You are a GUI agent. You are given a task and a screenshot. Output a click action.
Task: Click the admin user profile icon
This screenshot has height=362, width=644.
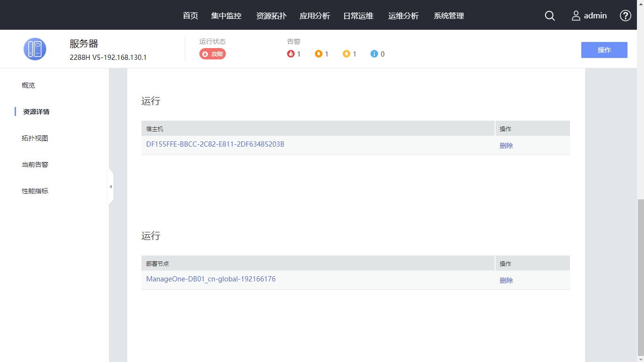[576, 16]
